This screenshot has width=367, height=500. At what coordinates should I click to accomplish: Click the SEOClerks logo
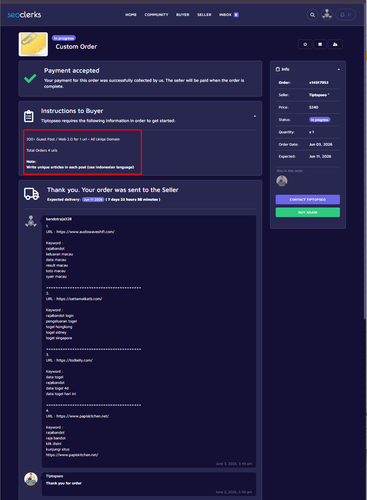click(24, 15)
